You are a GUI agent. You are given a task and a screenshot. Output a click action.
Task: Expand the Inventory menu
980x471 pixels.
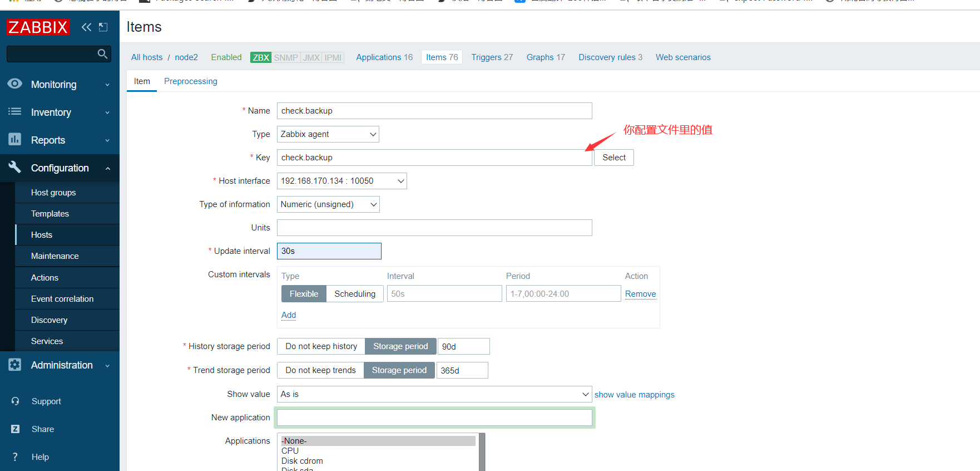coord(60,112)
